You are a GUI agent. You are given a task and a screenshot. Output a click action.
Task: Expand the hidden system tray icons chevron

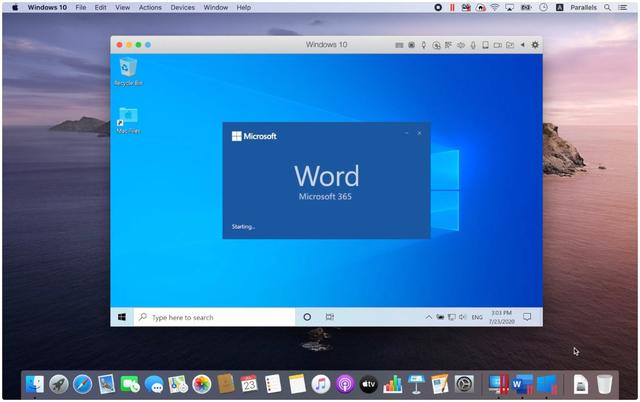click(x=429, y=317)
